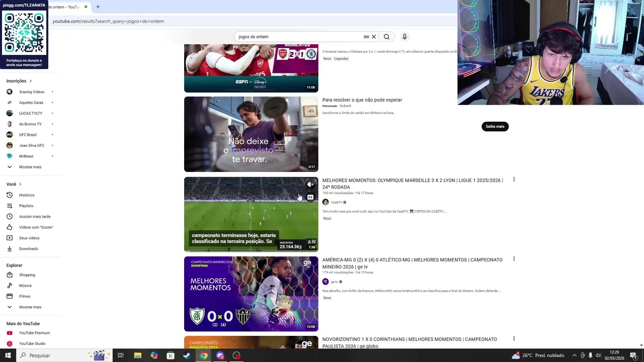The image size is (644, 362).
Task: Clear the search query with X
Action: point(374,37)
